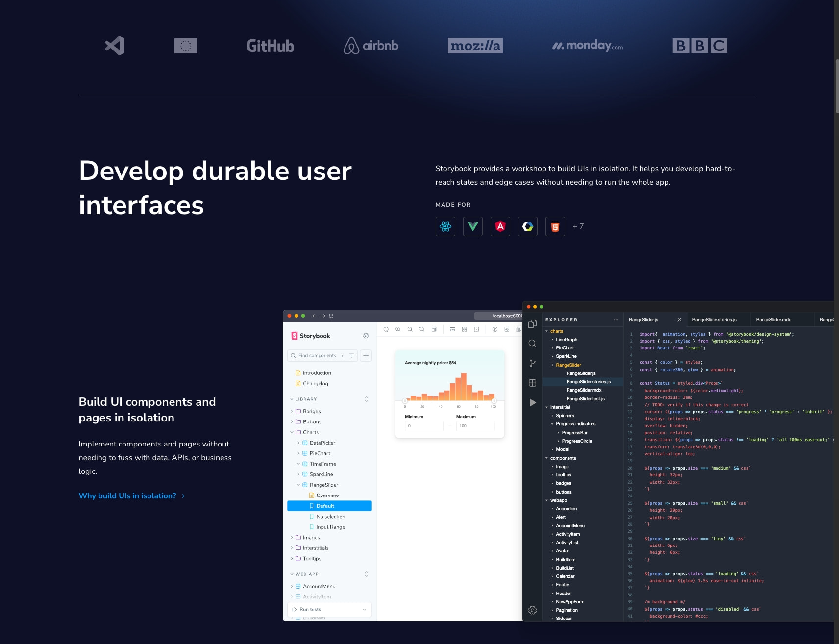Open Run and Debug in editor
This screenshot has width=839, height=644.
coord(533,403)
